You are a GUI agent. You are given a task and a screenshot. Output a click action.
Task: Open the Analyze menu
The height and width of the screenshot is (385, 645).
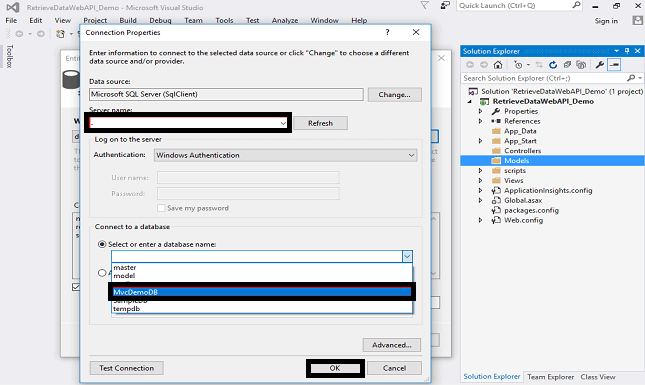coord(285,21)
